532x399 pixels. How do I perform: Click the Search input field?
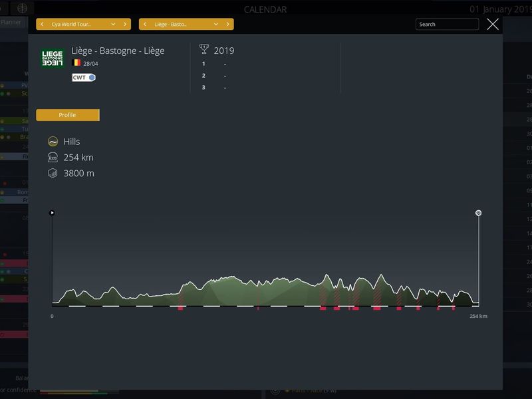(x=447, y=24)
